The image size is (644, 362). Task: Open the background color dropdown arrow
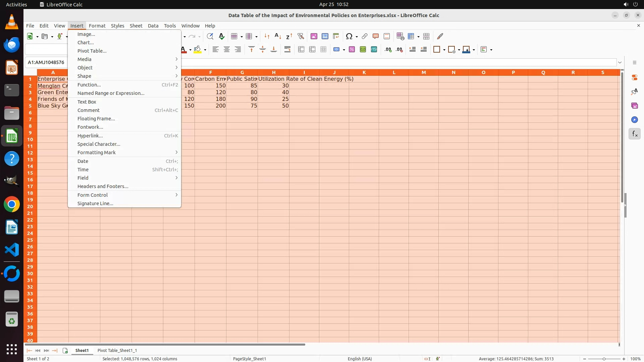tap(205, 50)
